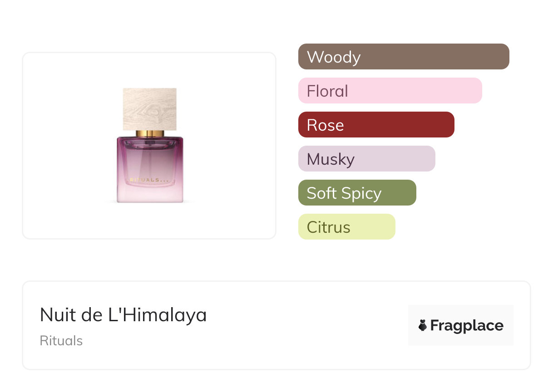The height and width of the screenshot is (392, 553).
Task: Click the Fragplace wordmark text
Action: point(466,326)
